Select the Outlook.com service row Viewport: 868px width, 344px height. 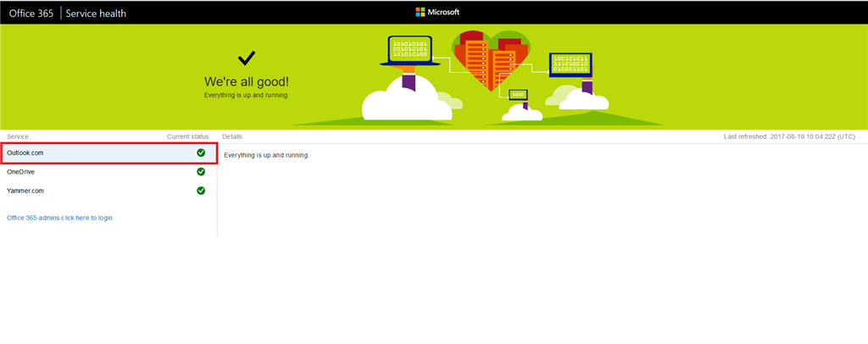(108, 153)
